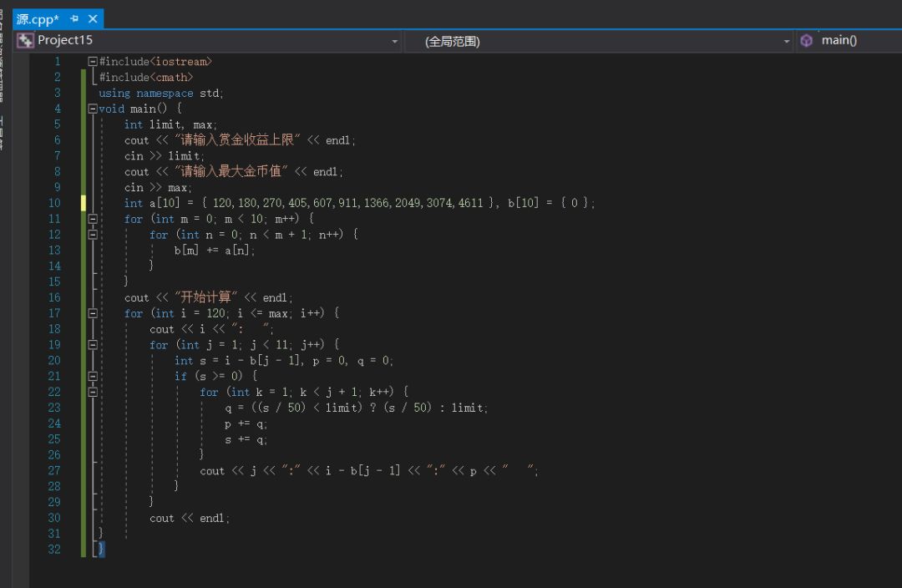This screenshot has height=588, width=902.
Task: Click the text "#include<cmath>"
Action: [146, 77]
